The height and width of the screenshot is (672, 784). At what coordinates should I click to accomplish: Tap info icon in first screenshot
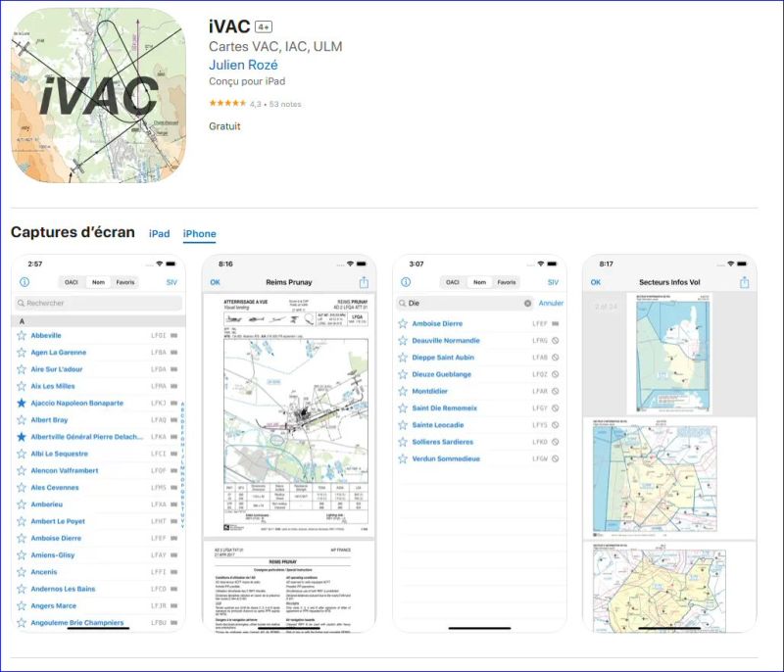[x=24, y=282]
